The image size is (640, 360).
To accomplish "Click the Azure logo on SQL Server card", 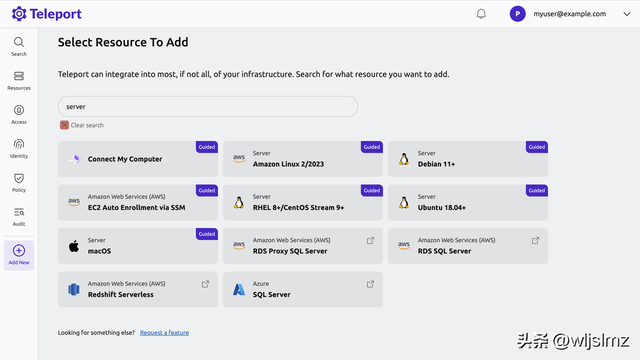I will point(239,289).
